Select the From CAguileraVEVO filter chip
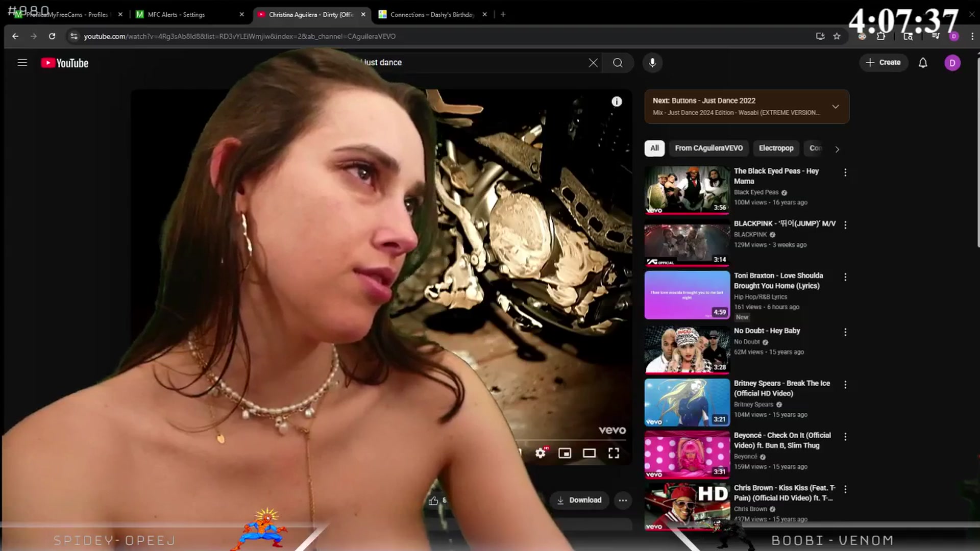The image size is (980, 551). [708, 148]
